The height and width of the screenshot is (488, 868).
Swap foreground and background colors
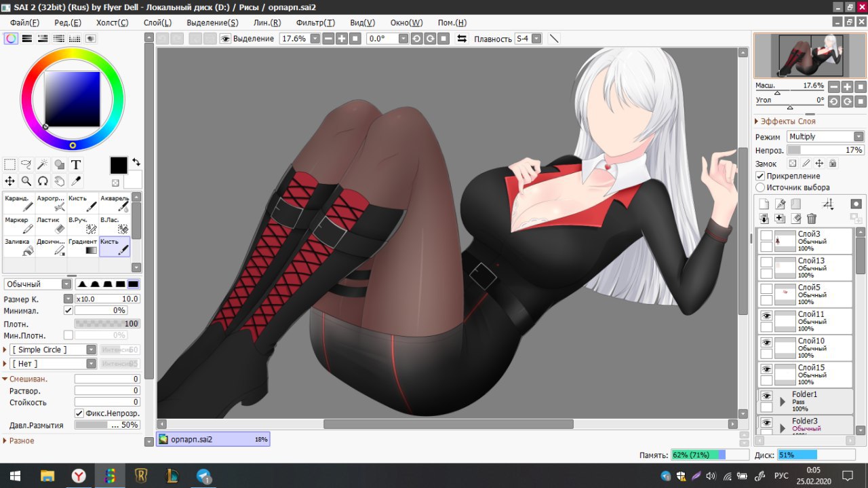tap(136, 162)
